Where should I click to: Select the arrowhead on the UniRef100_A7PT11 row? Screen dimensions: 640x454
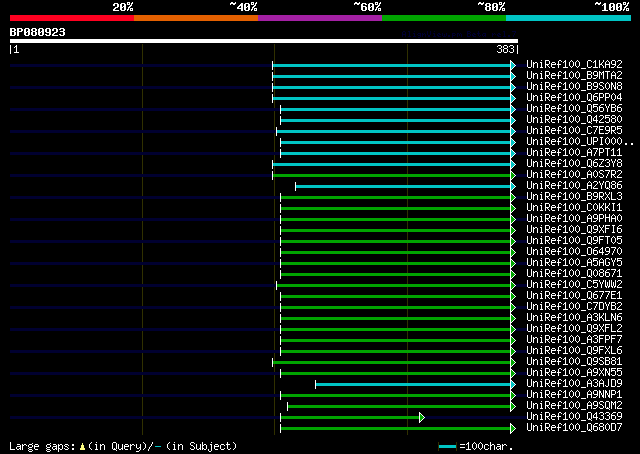pyautogui.click(x=513, y=154)
